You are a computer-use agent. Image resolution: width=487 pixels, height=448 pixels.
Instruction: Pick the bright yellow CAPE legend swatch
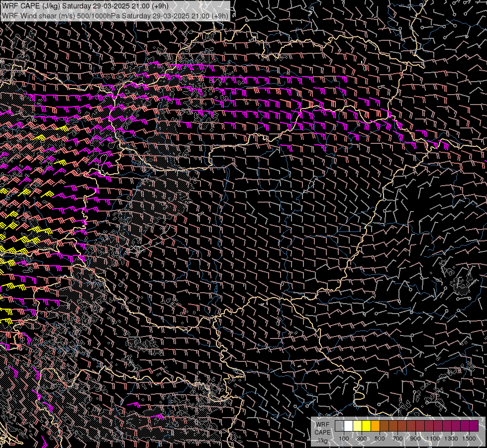pos(367,426)
